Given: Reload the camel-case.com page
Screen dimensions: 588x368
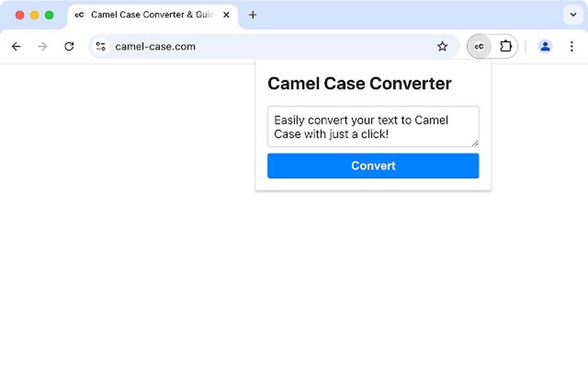Looking at the screenshot, I should tap(69, 46).
